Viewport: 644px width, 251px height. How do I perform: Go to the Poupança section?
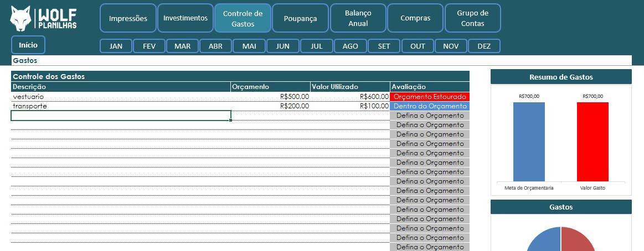[300, 18]
